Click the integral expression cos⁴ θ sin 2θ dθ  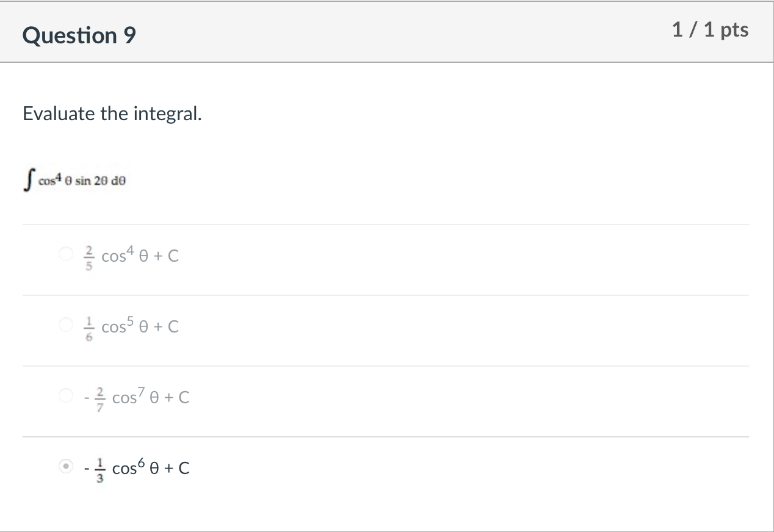(73, 178)
